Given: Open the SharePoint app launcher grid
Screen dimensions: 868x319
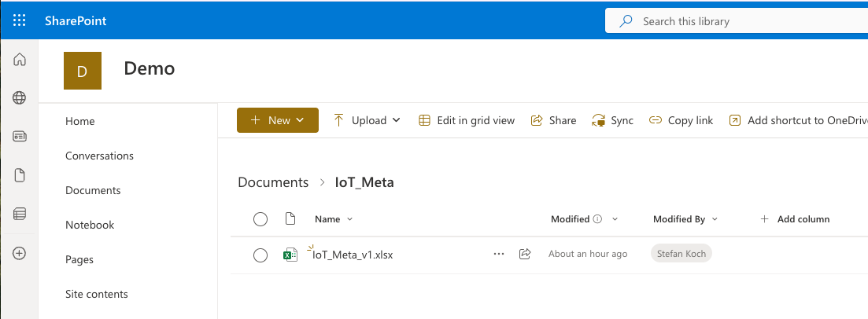Looking at the screenshot, I should coord(20,21).
